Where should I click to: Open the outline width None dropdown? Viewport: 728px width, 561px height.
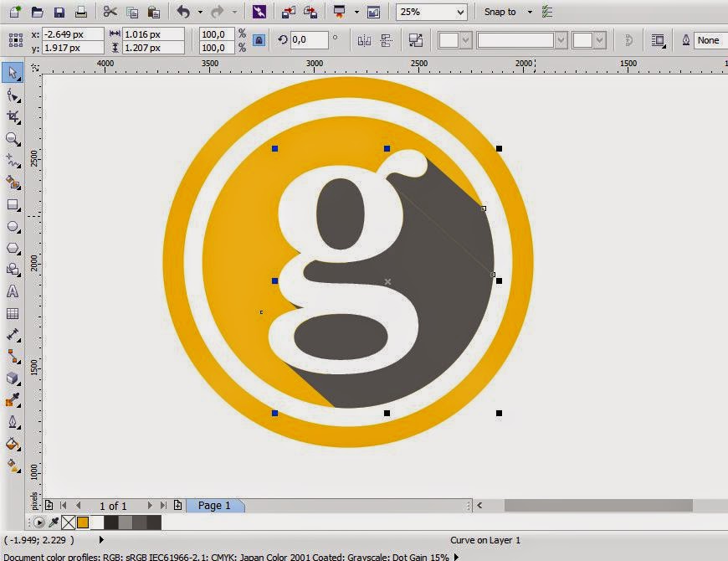(x=710, y=40)
